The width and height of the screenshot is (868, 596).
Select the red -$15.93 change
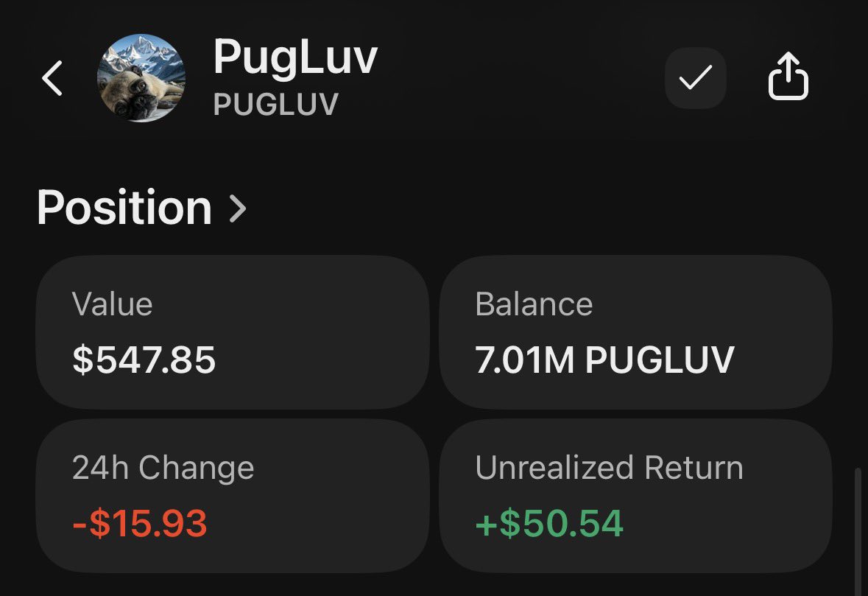point(140,524)
